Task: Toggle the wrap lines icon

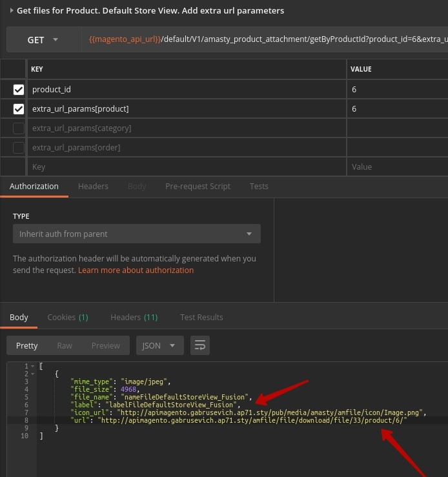Action: (200, 346)
